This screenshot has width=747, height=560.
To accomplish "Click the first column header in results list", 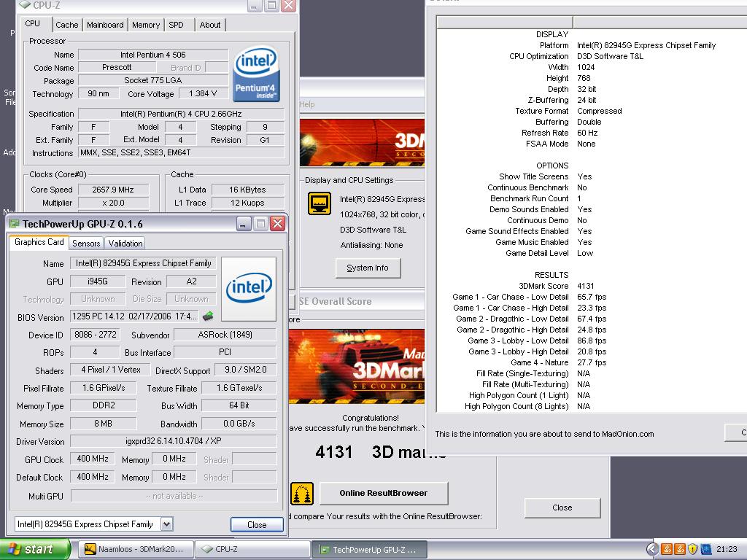I will [x=505, y=22].
